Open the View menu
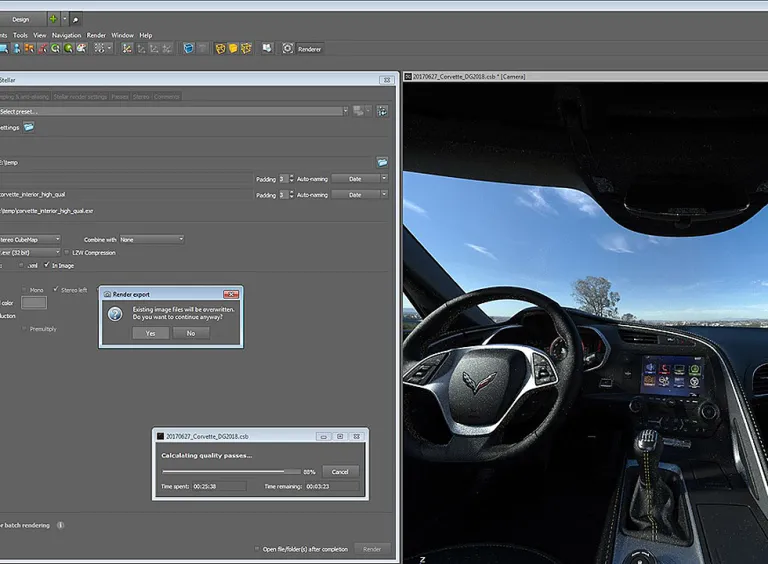 [40, 35]
